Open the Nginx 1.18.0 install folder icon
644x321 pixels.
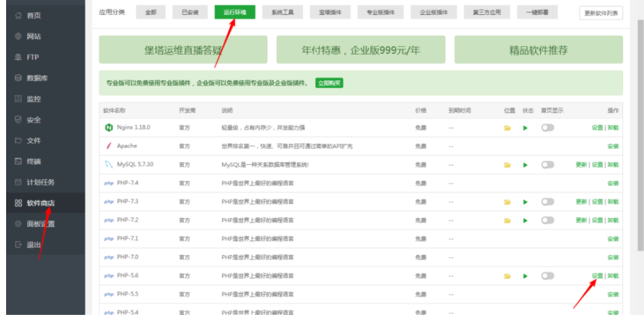click(507, 128)
